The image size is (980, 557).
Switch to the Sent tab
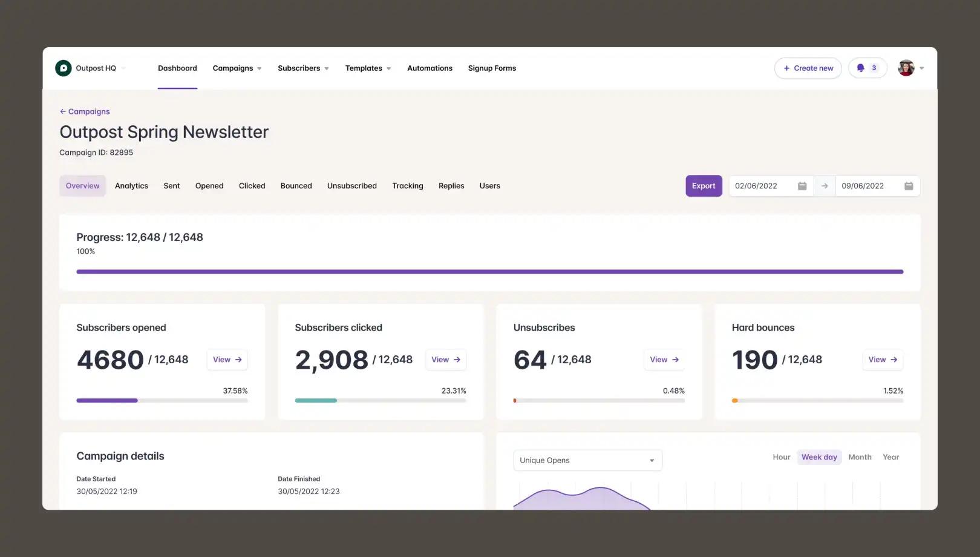point(171,186)
